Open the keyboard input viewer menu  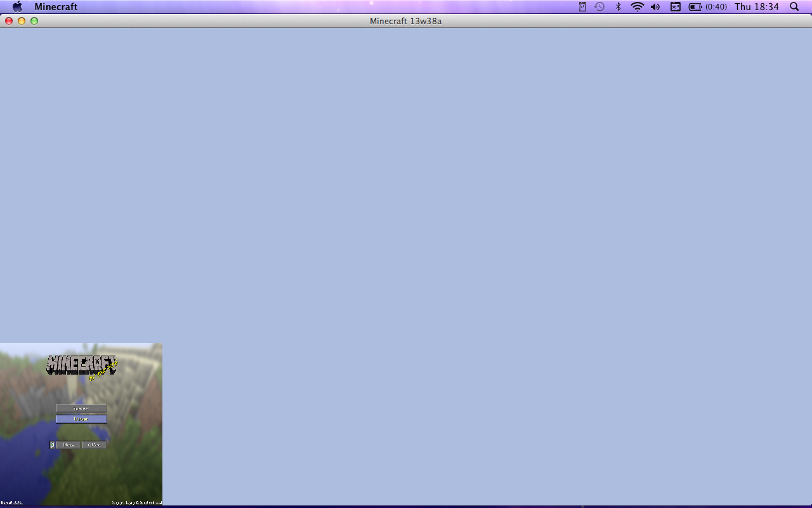point(676,7)
